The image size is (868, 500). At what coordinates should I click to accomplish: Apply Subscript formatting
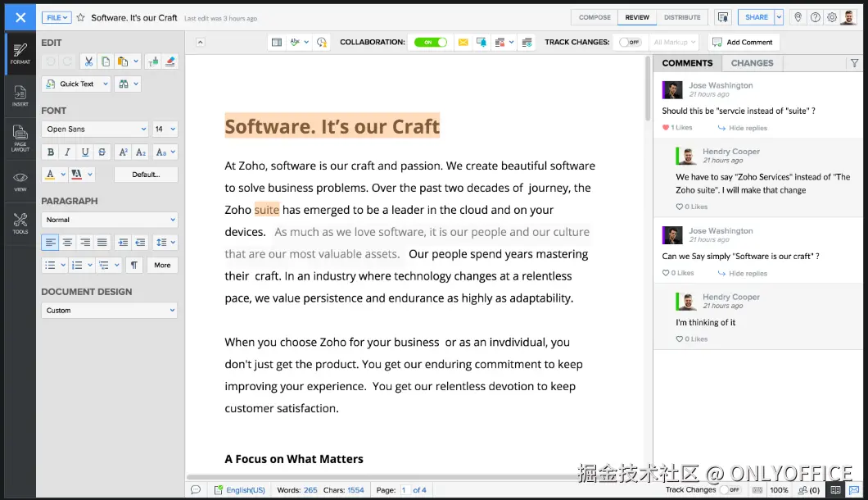(141, 152)
